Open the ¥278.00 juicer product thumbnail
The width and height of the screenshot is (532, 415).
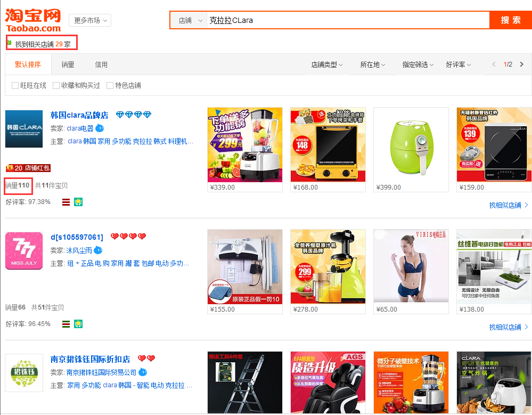(x=328, y=267)
